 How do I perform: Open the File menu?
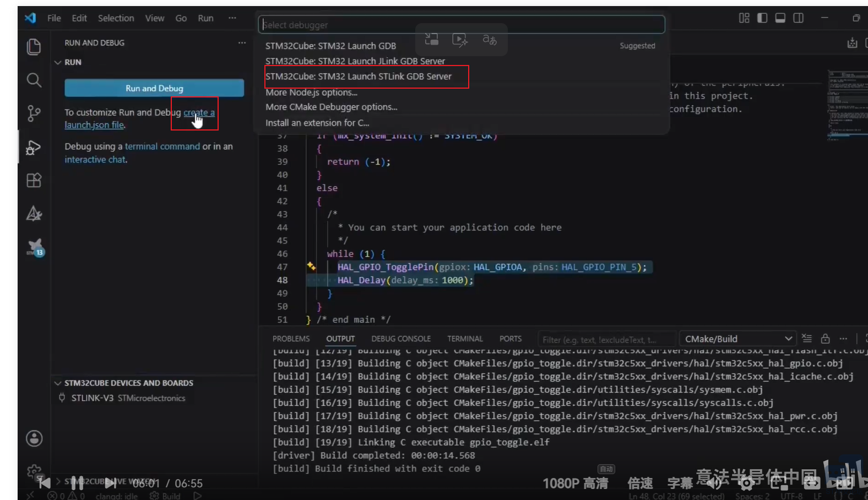tap(54, 18)
